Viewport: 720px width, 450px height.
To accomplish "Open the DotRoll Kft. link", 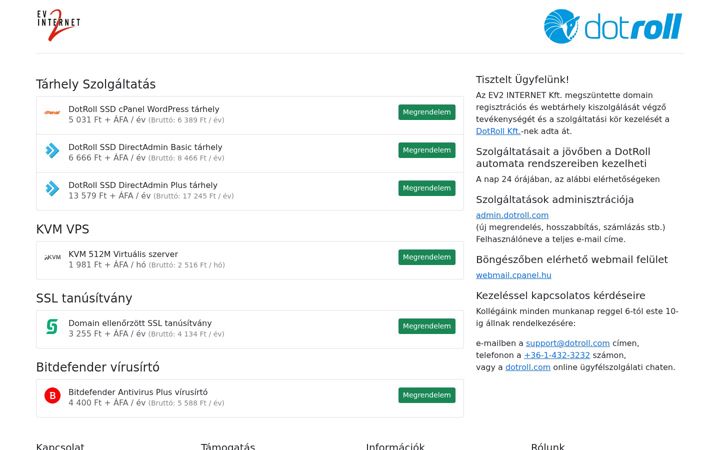I will click(x=498, y=131).
